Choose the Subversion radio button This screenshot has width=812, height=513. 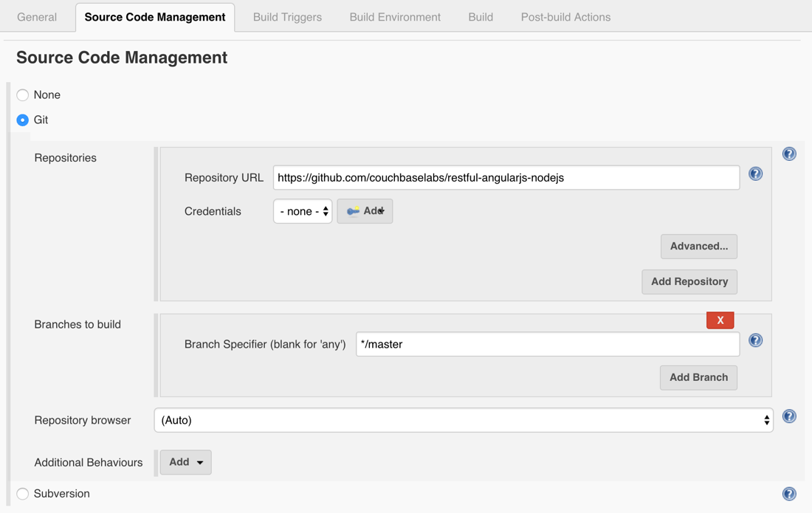point(23,494)
